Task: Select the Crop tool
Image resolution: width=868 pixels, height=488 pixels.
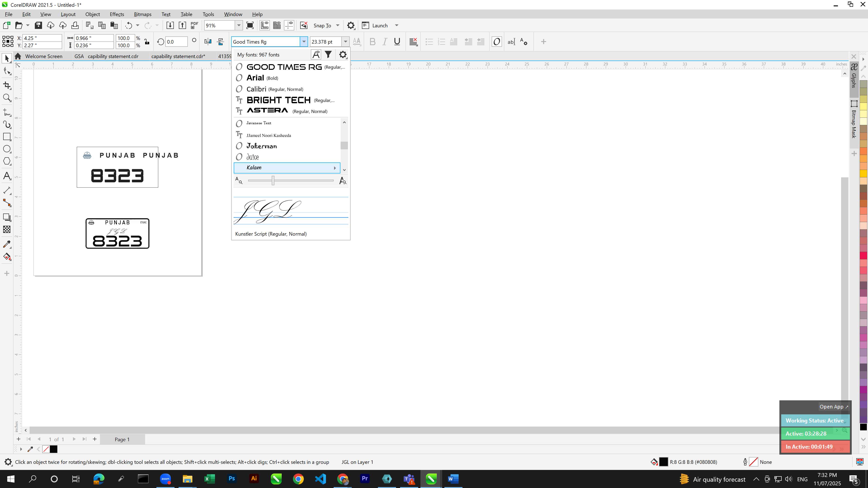Action: 7,85
